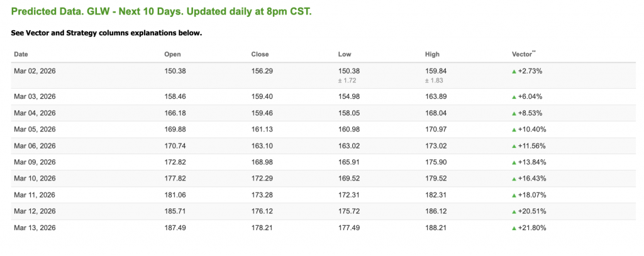The image size is (644, 256).
Task: Click the Close column header
Action: [x=260, y=55]
